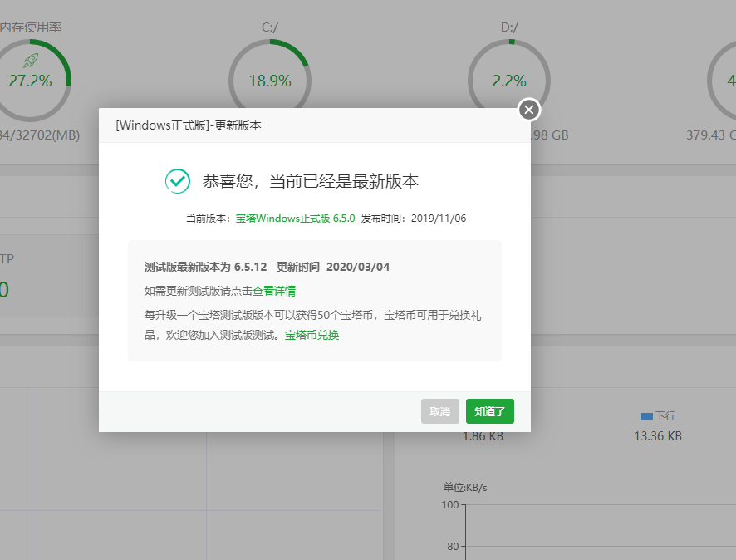Click 发布时间：2019/11/06 text
The width and height of the screenshot is (736, 560).
(x=414, y=219)
